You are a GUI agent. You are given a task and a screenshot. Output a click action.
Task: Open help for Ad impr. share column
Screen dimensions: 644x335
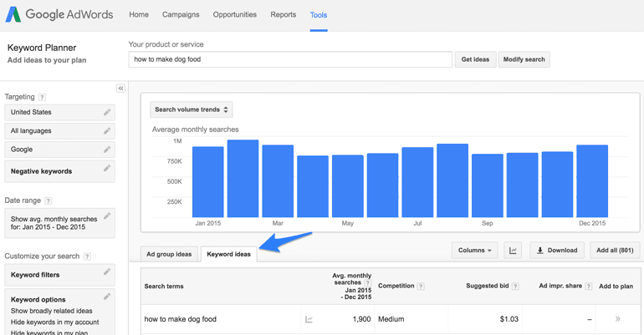click(x=589, y=287)
